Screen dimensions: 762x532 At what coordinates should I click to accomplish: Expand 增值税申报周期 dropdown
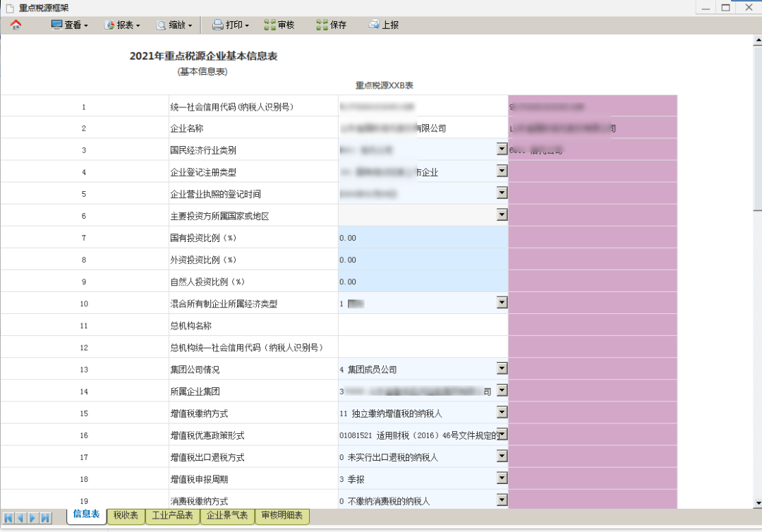502,478
